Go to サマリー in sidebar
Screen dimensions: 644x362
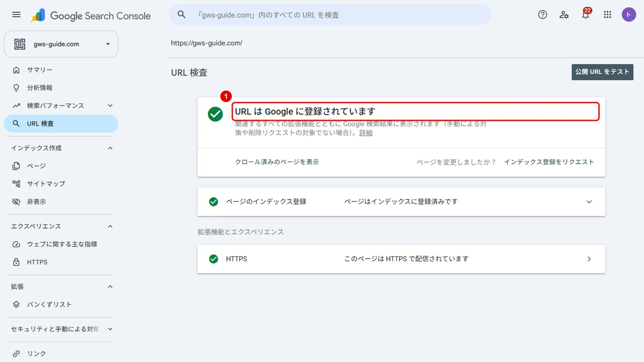click(61, 70)
